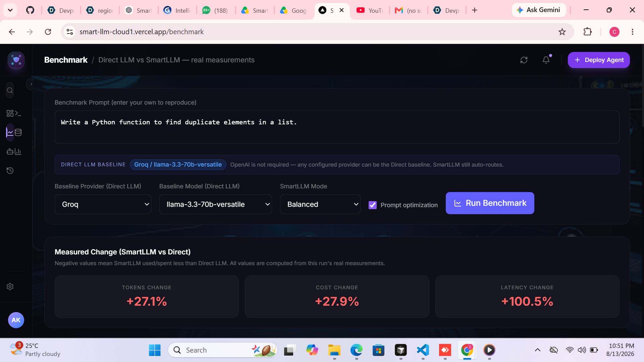Bookmark this page with the star icon
This screenshot has width=644, height=362.
point(562,32)
